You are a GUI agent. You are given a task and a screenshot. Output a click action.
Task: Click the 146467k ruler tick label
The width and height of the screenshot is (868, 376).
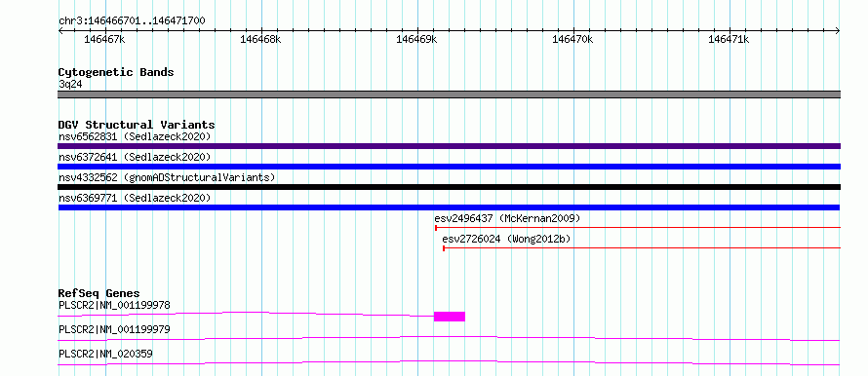point(104,39)
